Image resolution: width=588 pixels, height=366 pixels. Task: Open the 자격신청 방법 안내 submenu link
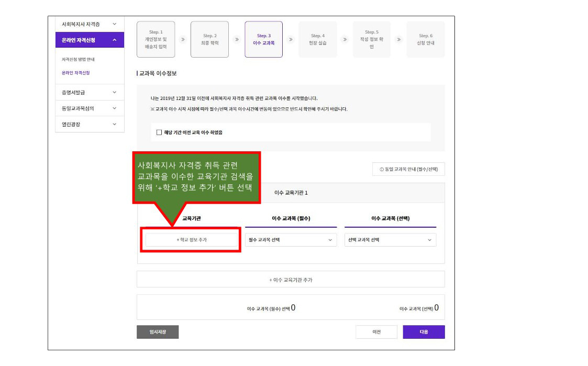click(78, 59)
